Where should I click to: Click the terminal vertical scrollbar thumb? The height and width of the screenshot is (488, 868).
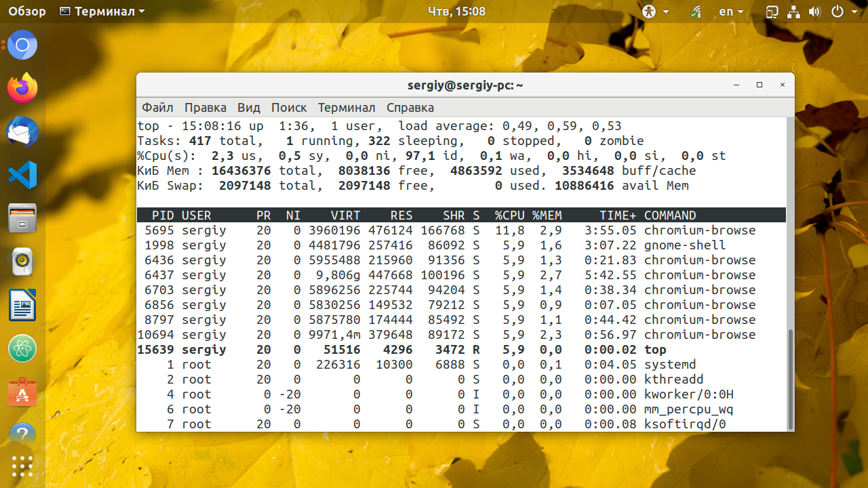[791, 378]
